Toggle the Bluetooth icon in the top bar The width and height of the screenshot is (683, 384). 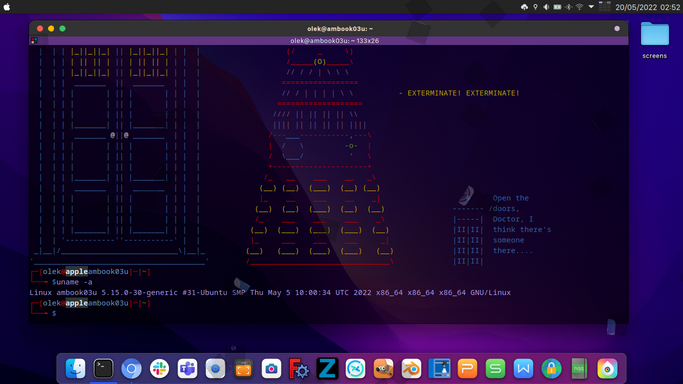point(568,7)
